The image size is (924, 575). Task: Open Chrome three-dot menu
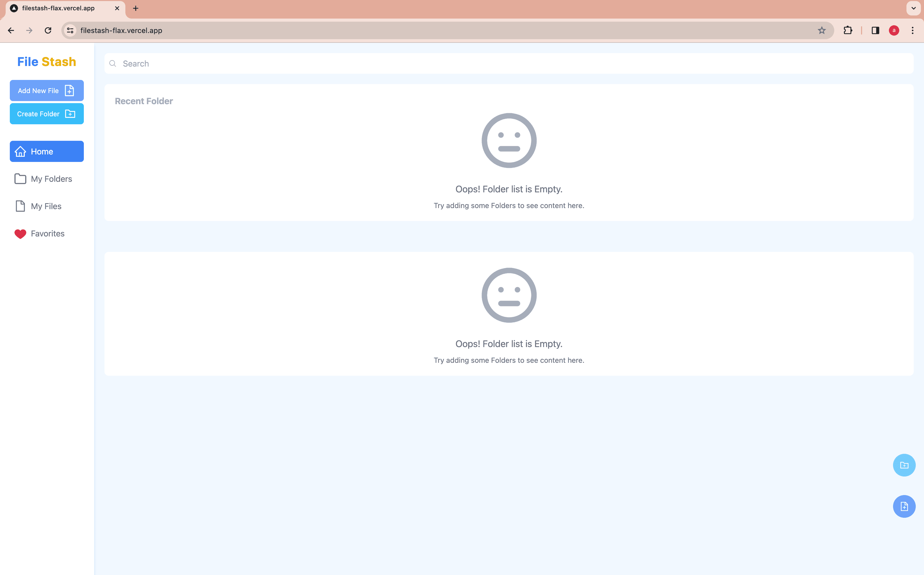click(912, 30)
